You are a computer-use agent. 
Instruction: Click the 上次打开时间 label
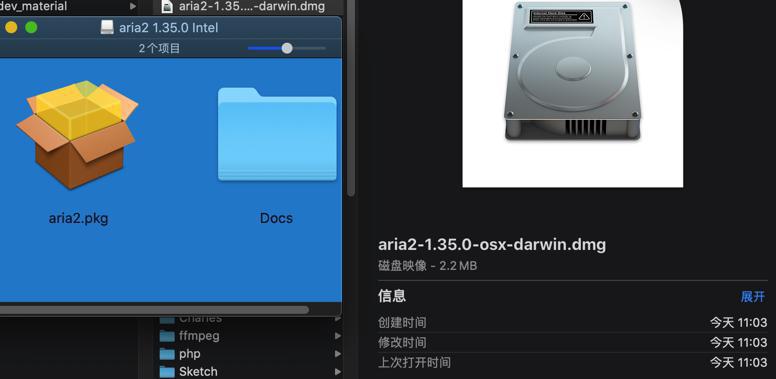pos(414,362)
